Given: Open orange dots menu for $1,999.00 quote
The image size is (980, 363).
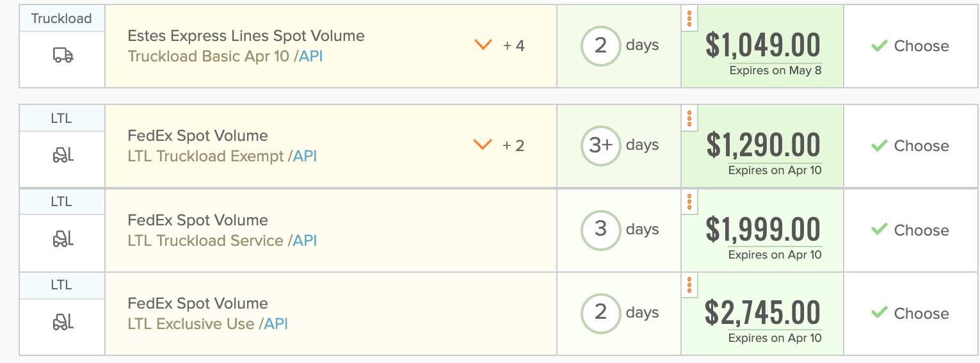Looking at the screenshot, I should point(689,202).
